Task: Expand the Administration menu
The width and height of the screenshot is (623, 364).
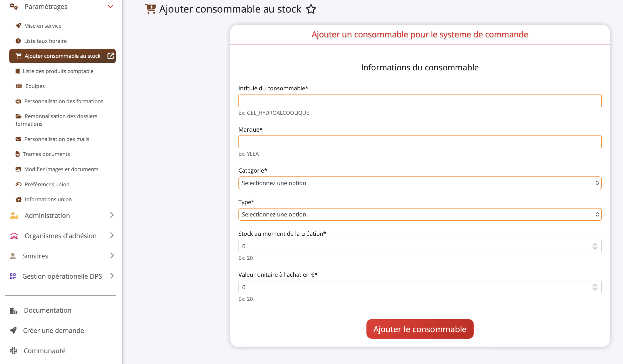Action: pos(112,215)
